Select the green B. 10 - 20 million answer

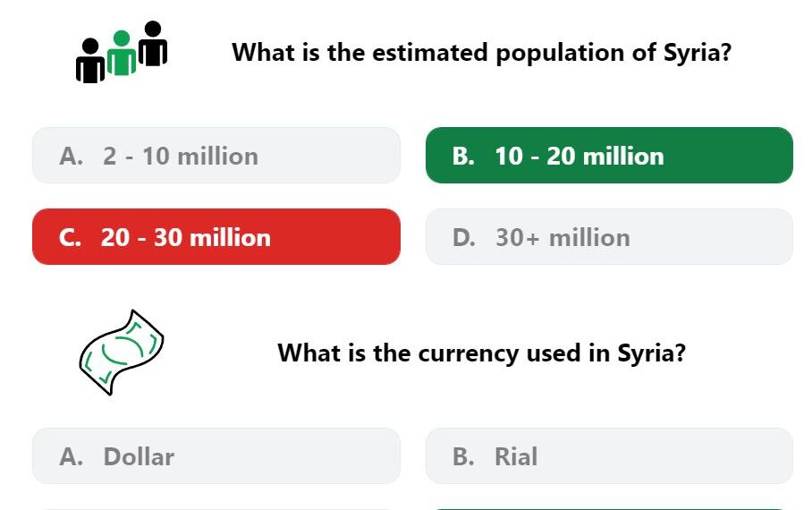pos(609,156)
